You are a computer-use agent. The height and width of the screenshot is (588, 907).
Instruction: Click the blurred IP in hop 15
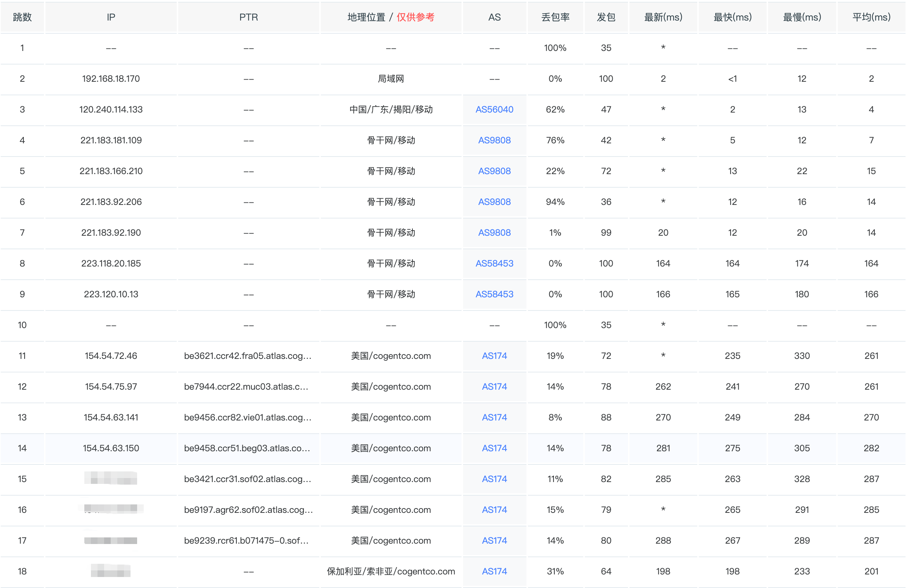click(x=111, y=479)
